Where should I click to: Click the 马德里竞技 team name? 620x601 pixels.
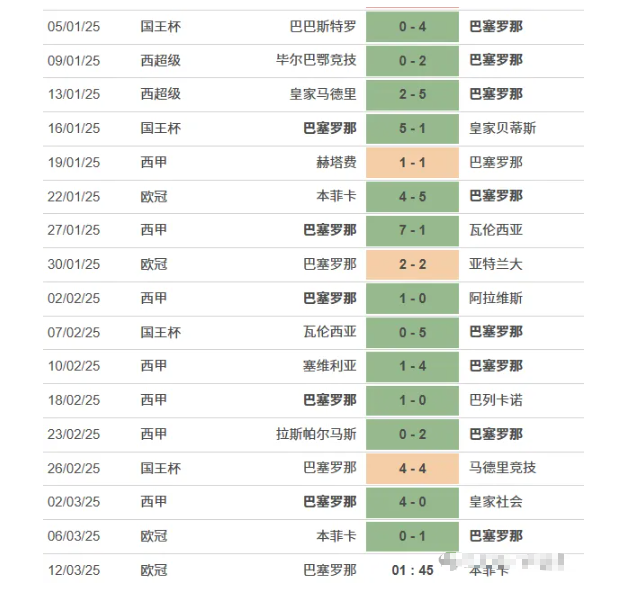tap(502, 468)
